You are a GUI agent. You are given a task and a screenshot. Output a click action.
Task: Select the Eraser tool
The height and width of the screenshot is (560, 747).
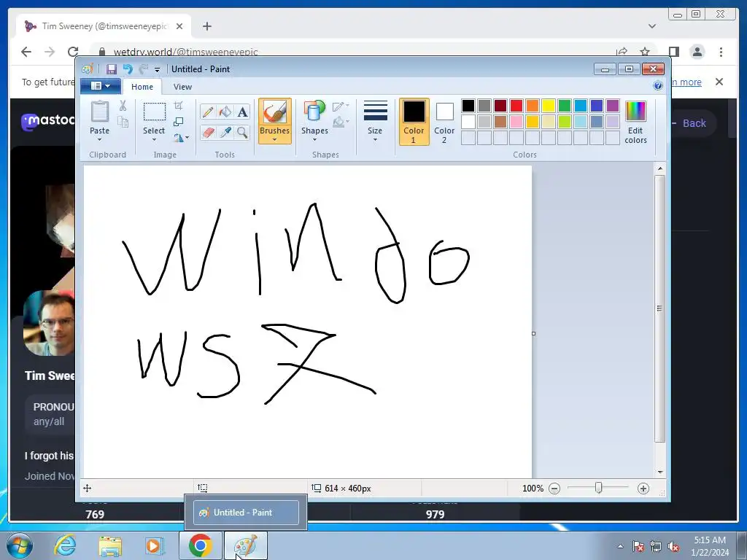click(208, 132)
